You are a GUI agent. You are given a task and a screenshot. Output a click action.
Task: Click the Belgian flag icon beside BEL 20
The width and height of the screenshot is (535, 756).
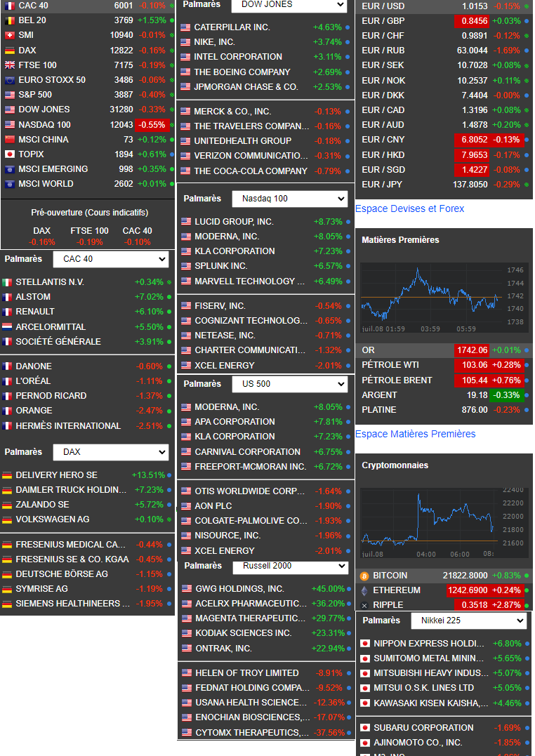pyautogui.click(x=10, y=20)
